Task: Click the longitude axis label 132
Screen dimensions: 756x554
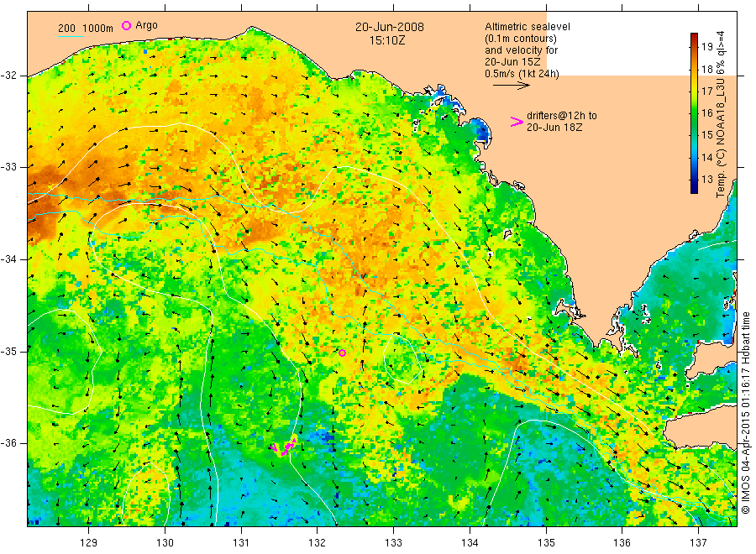Action: [318, 542]
